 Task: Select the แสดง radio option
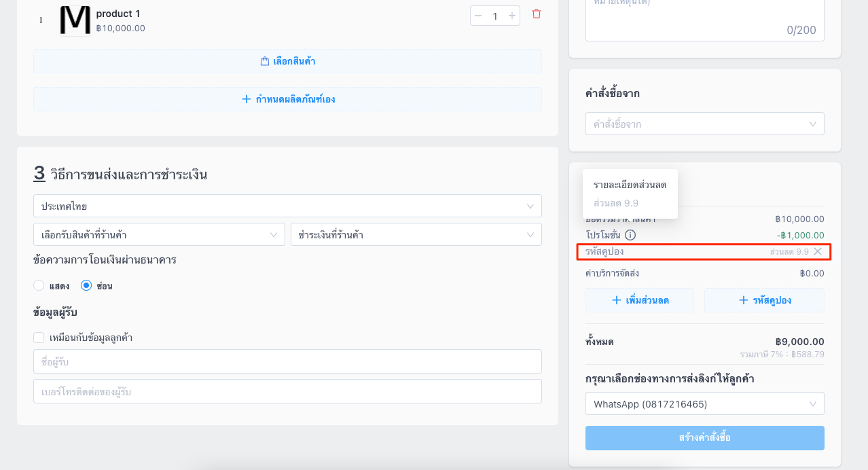click(x=39, y=286)
